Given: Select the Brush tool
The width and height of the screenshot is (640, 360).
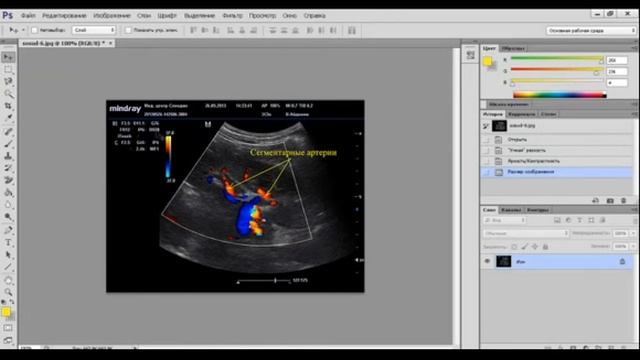Looking at the screenshot, I should click(8, 144).
